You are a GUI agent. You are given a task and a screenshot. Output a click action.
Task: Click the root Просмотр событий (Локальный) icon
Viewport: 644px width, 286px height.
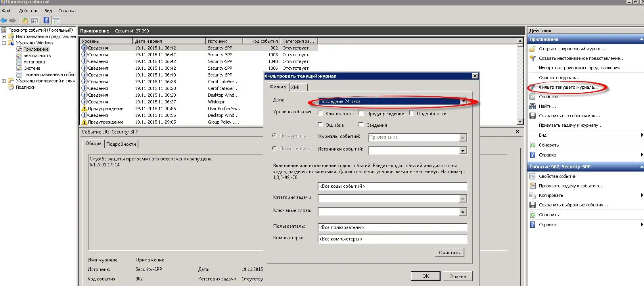(4, 30)
